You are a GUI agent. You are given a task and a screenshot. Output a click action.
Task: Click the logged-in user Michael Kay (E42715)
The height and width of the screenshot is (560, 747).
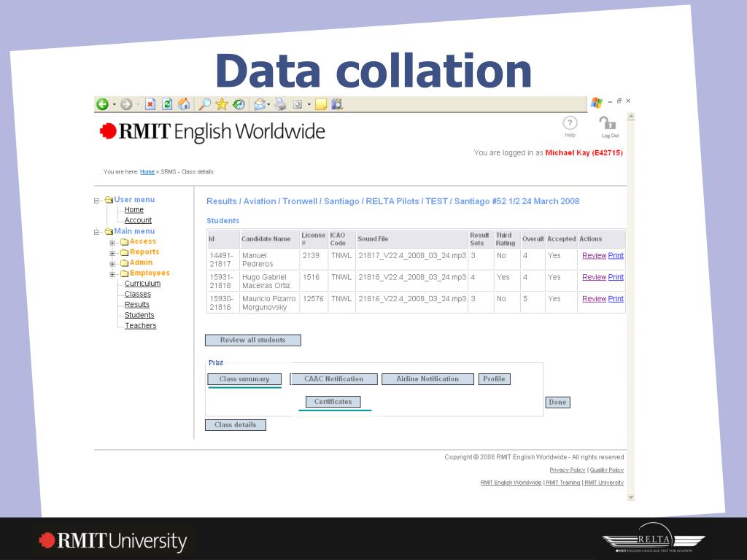point(584,153)
